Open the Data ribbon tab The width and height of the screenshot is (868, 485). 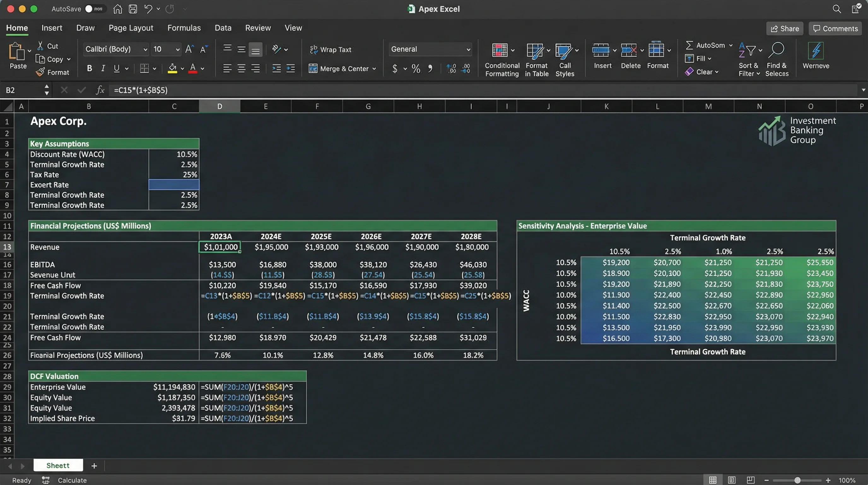tap(223, 28)
